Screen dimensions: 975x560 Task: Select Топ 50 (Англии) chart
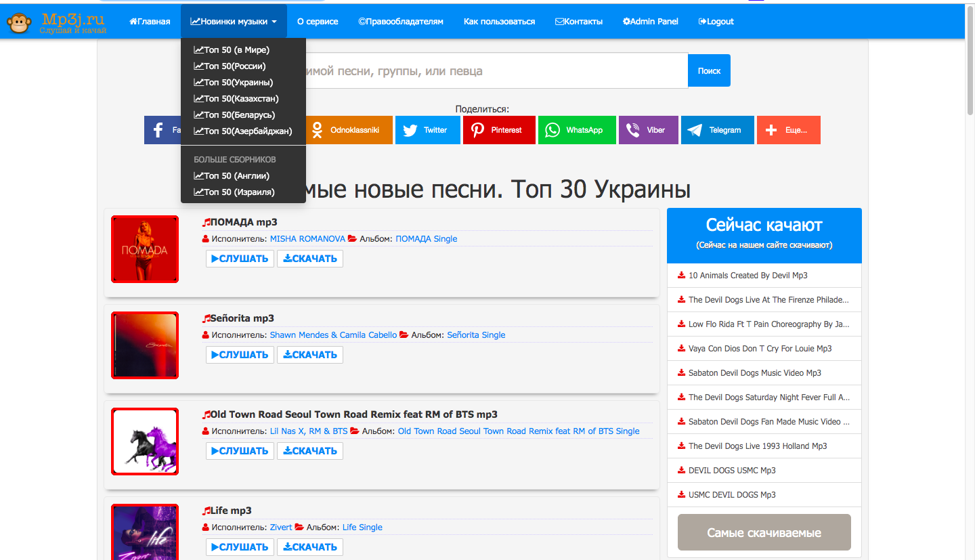pos(232,176)
